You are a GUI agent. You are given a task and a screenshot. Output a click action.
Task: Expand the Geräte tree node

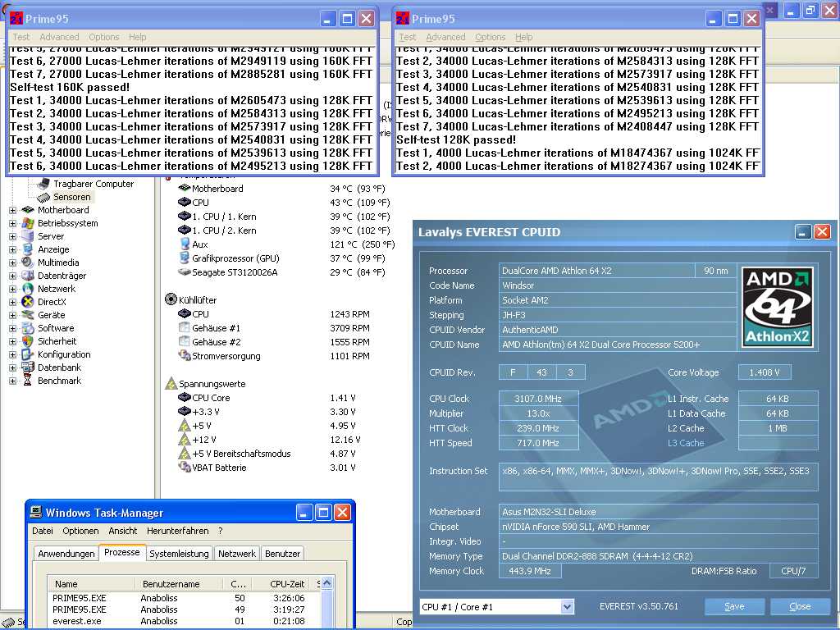pyautogui.click(x=12, y=315)
